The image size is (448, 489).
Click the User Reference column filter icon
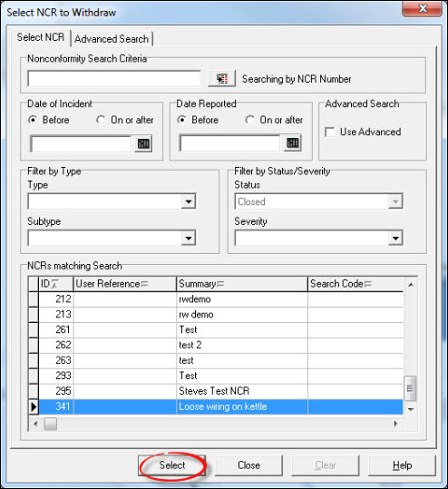tap(144, 284)
